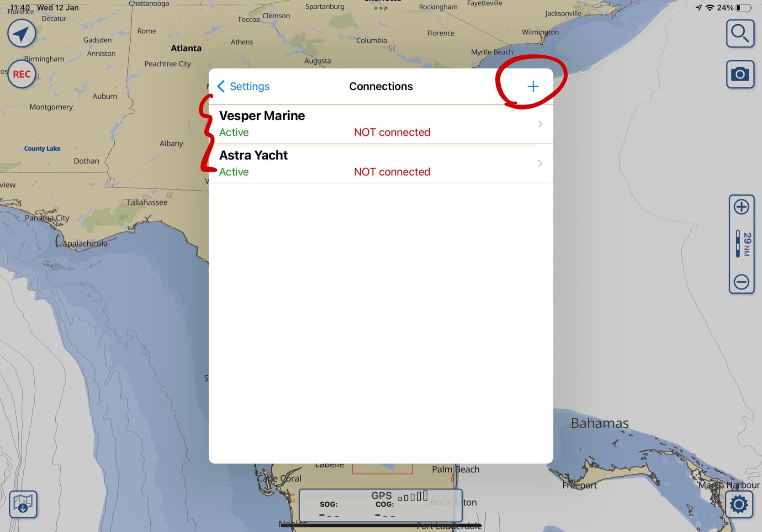The width and height of the screenshot is (762, 532).
Task: Open app settings with the gear icon
Action: 740,504
